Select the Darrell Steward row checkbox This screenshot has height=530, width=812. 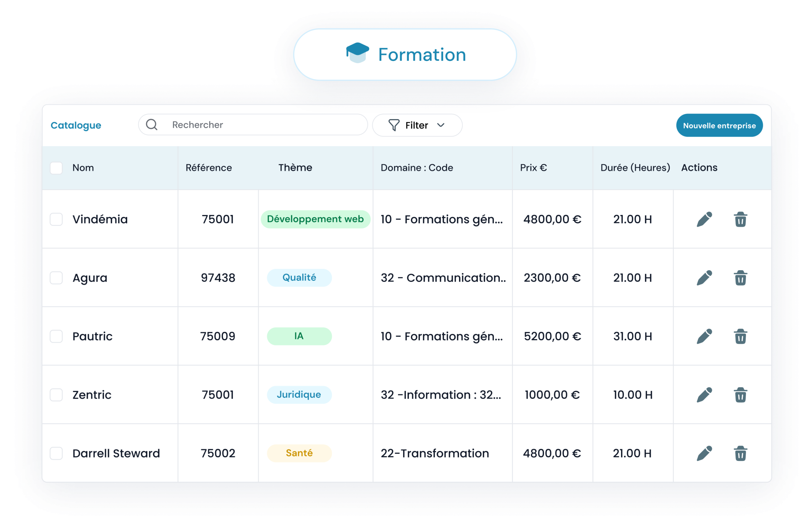point(56,453)
